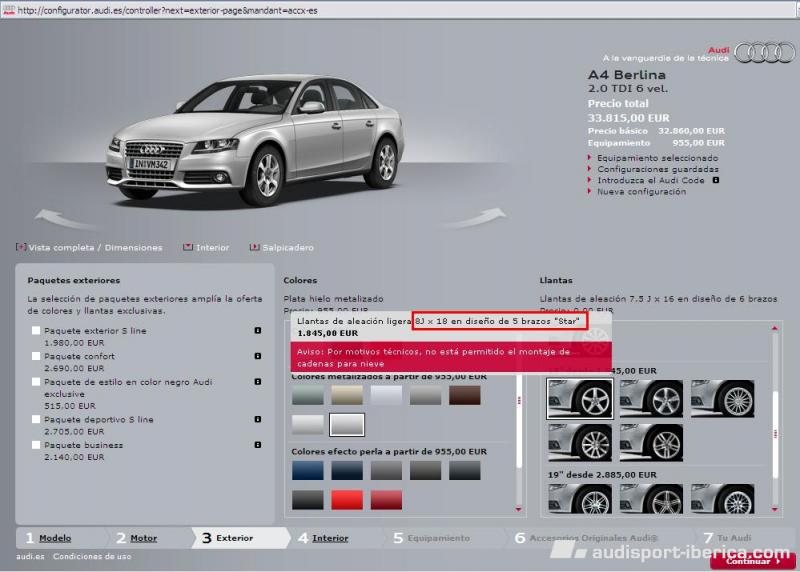Click info icon next to Paquete confort
Image resolution: width=800 pixels, height=572 pixels.
pos(258,356)
